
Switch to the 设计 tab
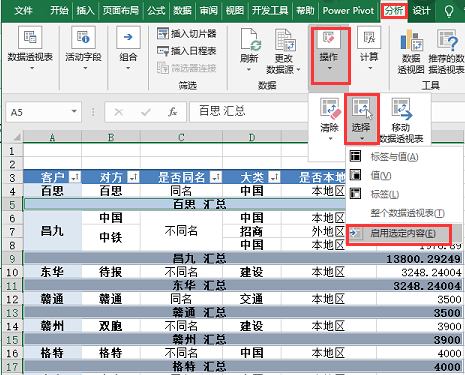[421, 11]
